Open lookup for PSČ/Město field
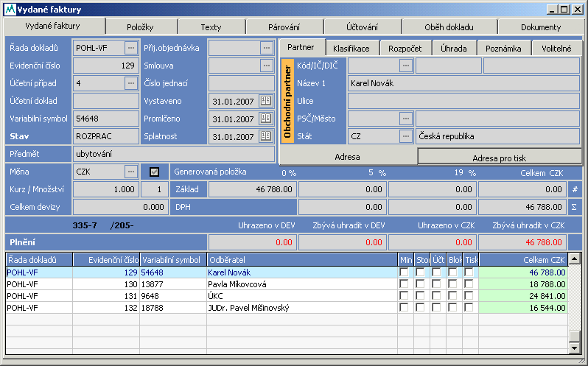The width and height of the screenshot is (588, 366). tap(405, 119)
